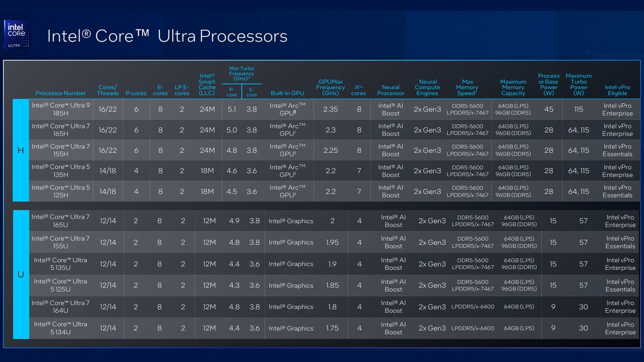Click the Intel Arc GPU icon in the 185H row

click(288, 109)
